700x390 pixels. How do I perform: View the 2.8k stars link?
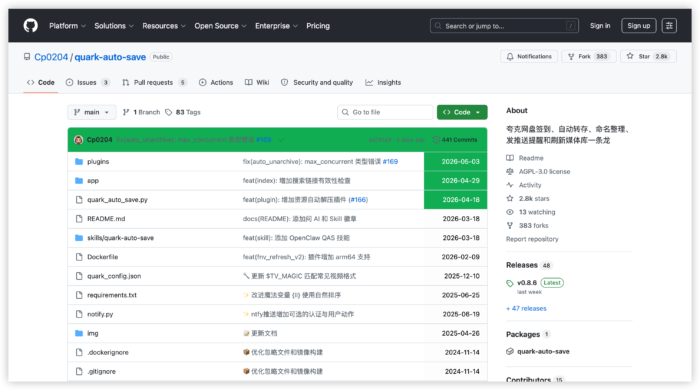click(x=528, y=199)
